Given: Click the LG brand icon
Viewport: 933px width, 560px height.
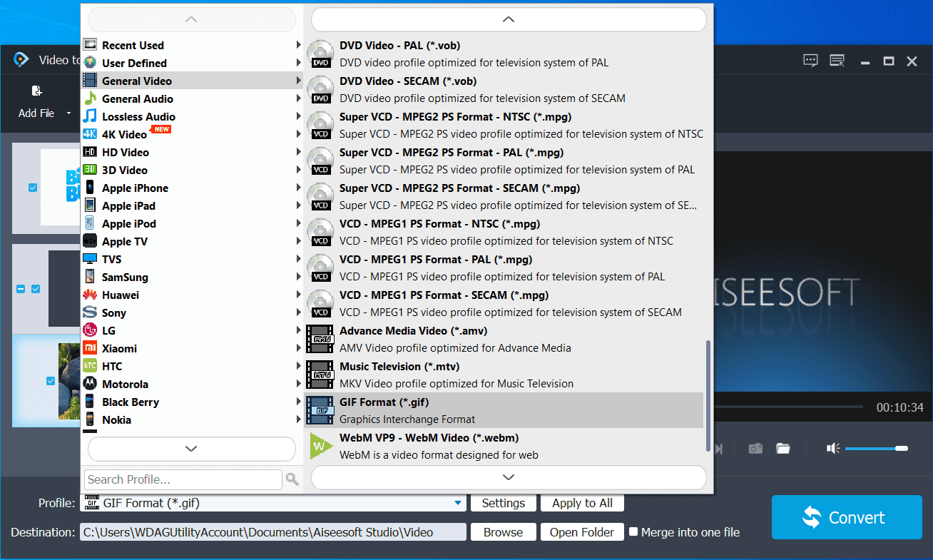Looking at the screenshot, I should click(x=90, y=330).
